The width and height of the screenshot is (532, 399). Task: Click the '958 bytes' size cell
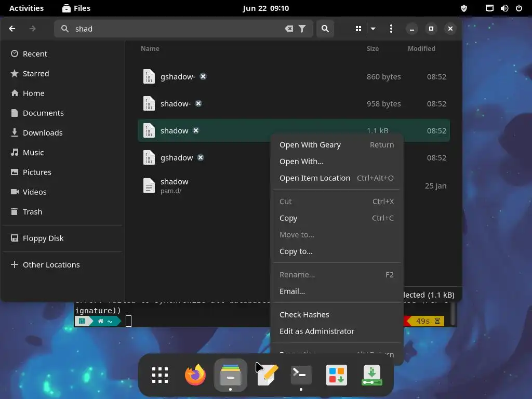pyautogui.click(x=383, y=104)
